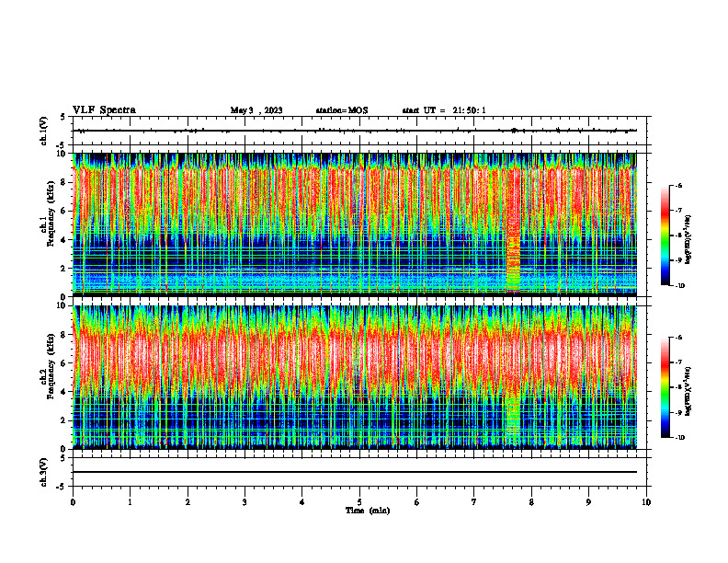Select the ch.2 color bar log(PSD) label
Viewport: 728px width, 563px height.
pos(688,391)
